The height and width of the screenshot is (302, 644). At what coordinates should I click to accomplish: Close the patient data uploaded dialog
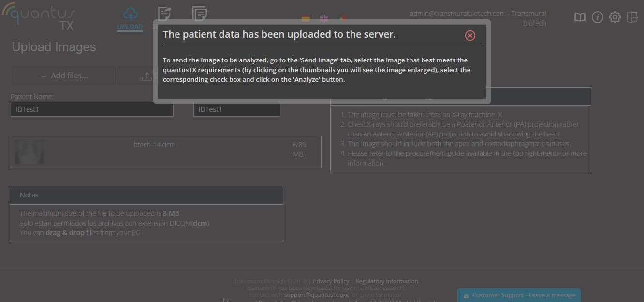[x=470, y=35]
